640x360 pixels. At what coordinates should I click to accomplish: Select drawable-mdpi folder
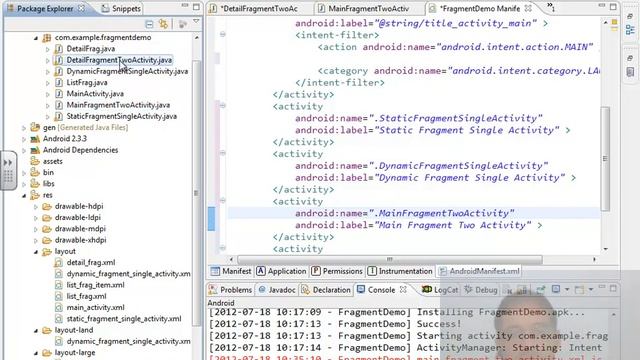tap(80, 229)
